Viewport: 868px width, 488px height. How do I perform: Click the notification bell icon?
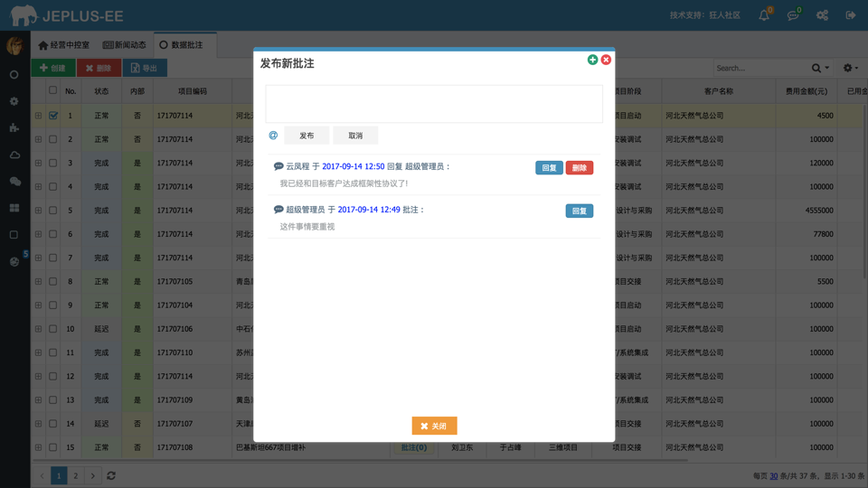pos(764,15)
